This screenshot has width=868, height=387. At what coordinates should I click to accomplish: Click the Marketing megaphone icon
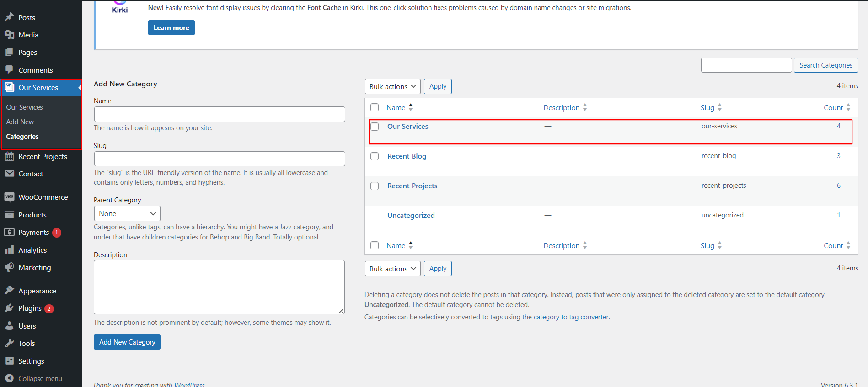click(x=9, y=267)
